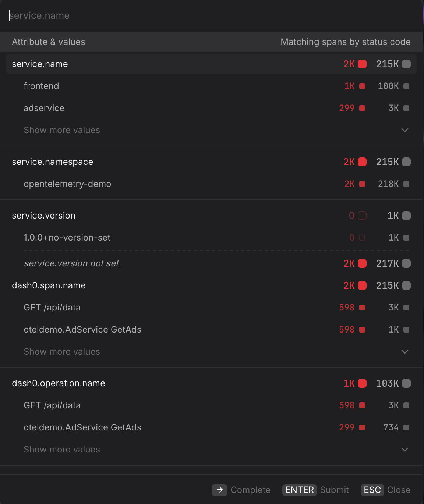Click the grey square next to opentelemetry-demo 218K
424x504 pixels.
tap(406, 184)
